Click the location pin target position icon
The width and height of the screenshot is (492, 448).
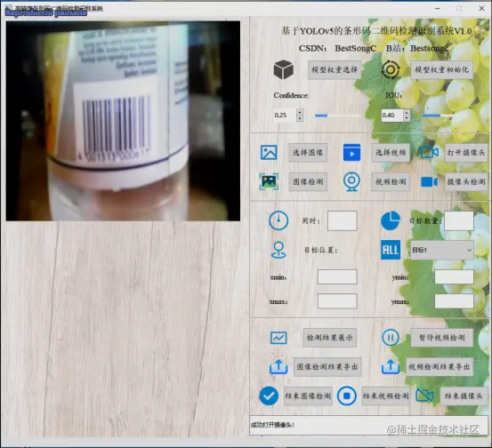click(278, 250)
